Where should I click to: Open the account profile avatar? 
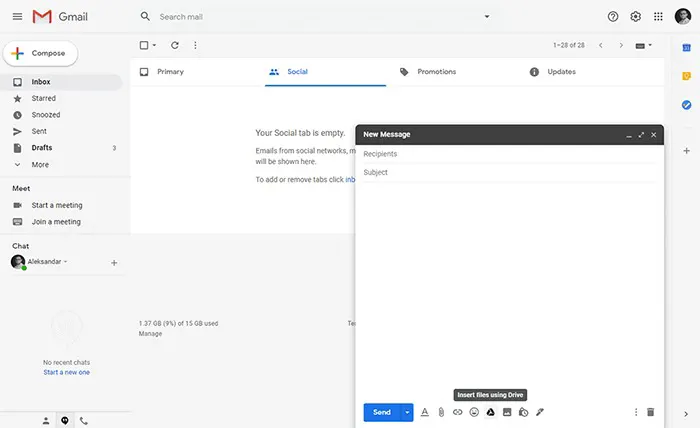(683, 17)
